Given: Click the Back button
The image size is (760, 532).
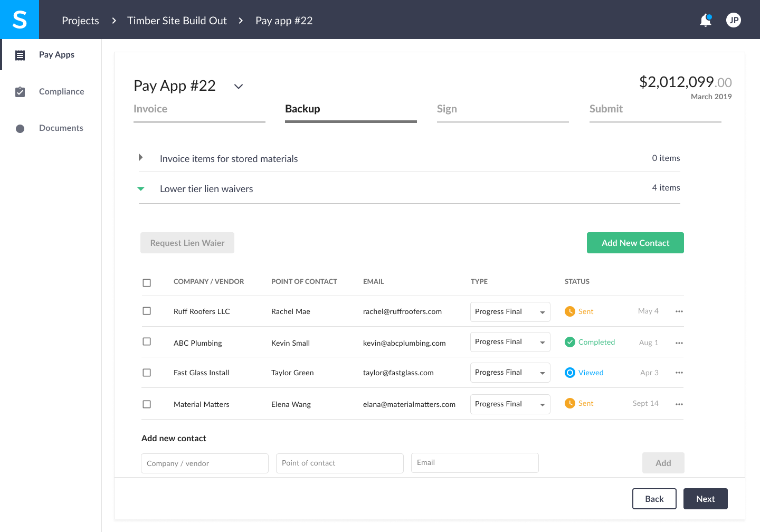Looking at the screenshot, I should [654, 499].
